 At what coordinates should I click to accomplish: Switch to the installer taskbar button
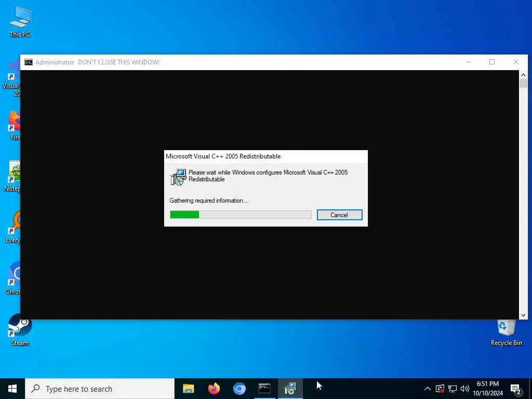coord(290,389)
